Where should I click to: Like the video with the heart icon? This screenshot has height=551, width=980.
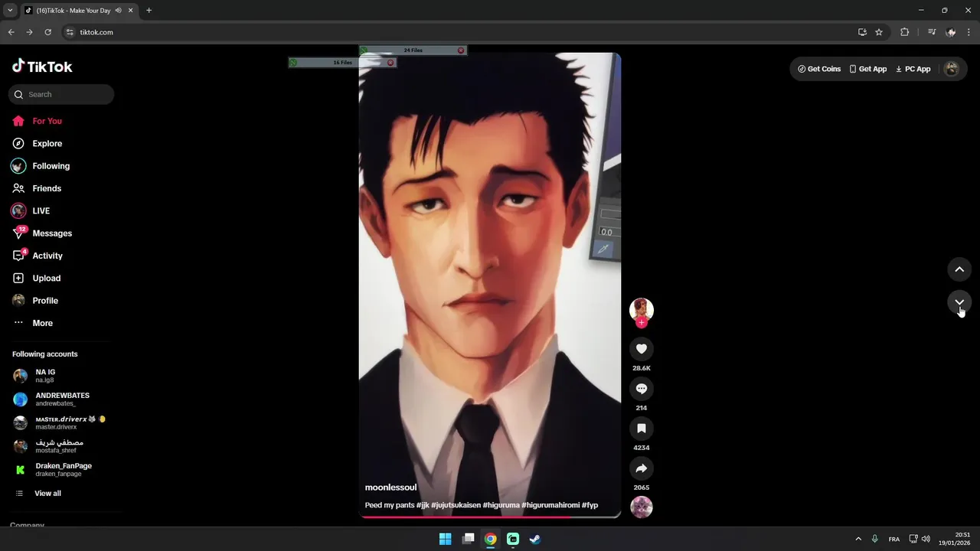[642, 349]
